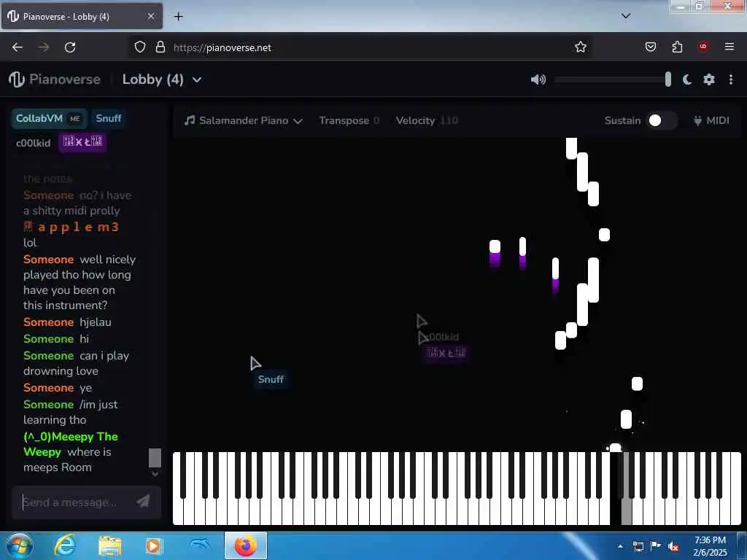Click the muted volume tray icon
Screen dimensions: 747x560
[x=673, y=547]
